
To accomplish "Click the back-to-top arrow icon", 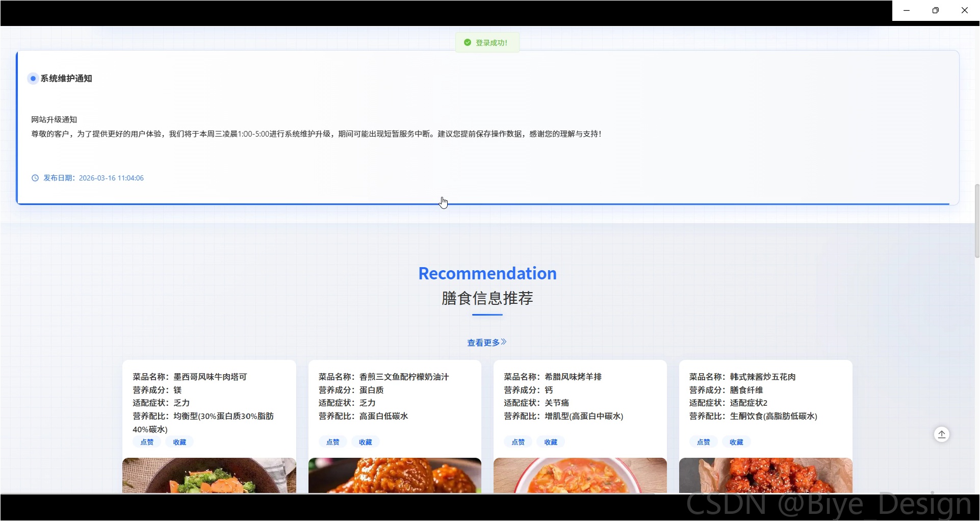I will point(941,434).
